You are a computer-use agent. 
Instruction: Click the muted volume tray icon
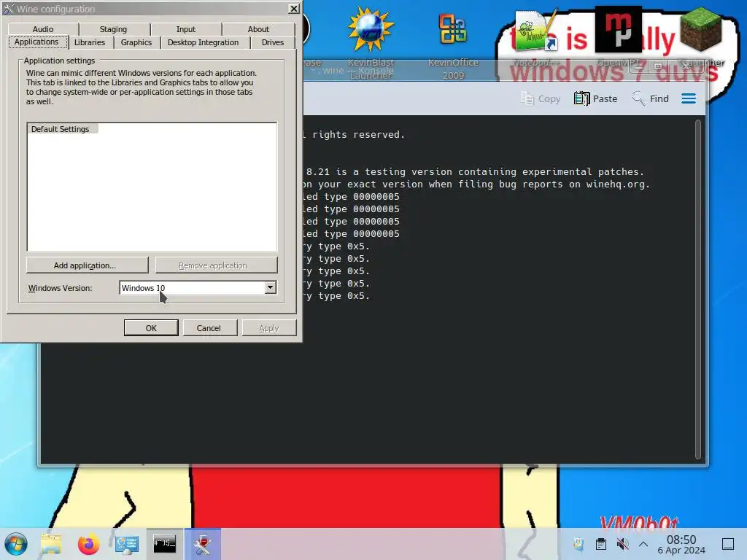(x=622, y=544)
